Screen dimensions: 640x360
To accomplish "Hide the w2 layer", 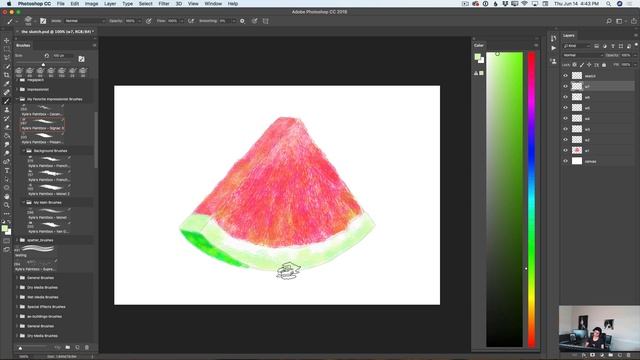I will click(x=565, y=140).
